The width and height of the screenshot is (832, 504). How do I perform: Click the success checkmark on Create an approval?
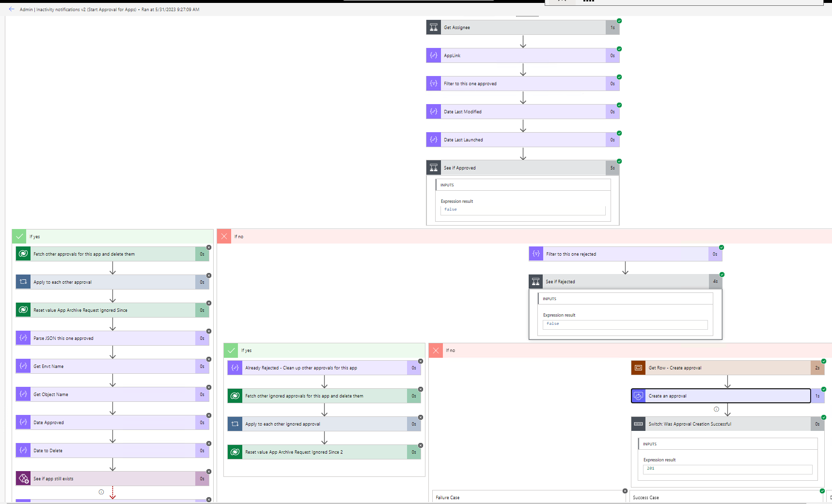[823, 389]
